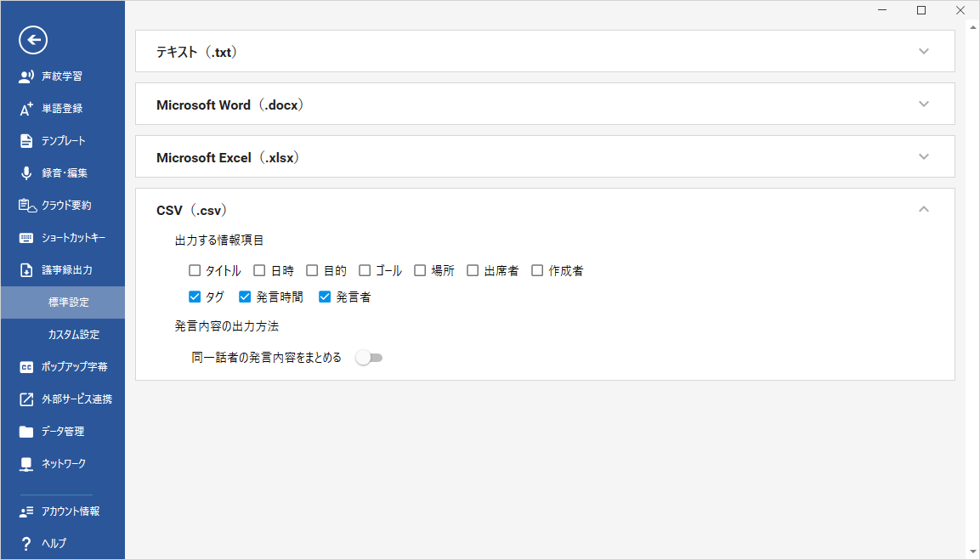This screenshot has width=980, height=560.
Task: Select データ管理 menu item
Action: 63,431
